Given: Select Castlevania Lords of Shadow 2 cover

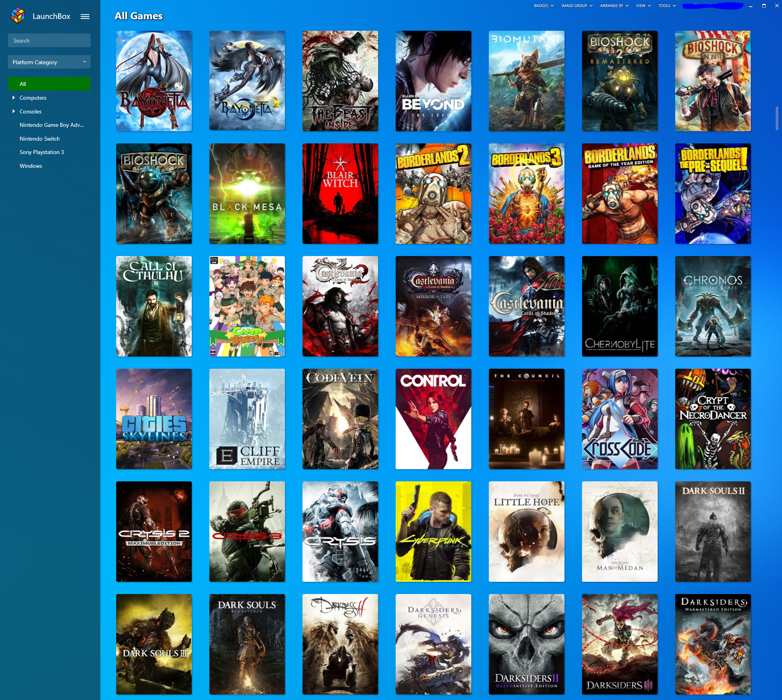Looking at the screenshot, I should tap(340, 306).
